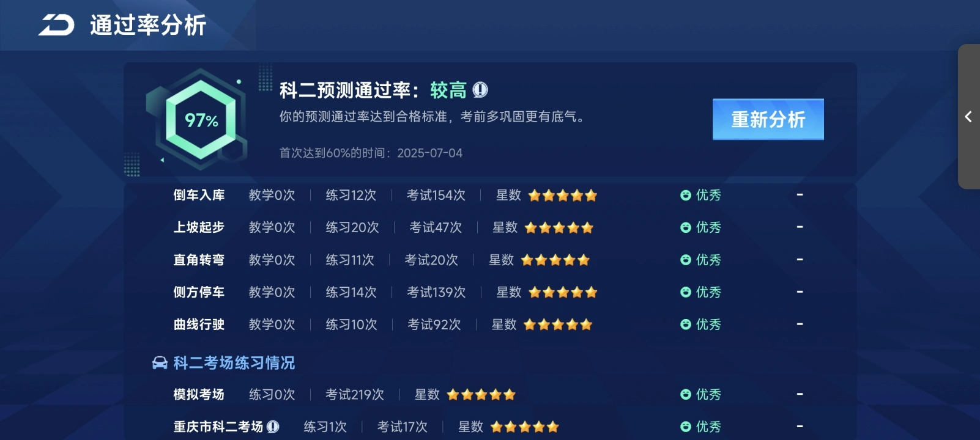980x440 pixels.
Task: Tap the info icon beside 重庆市科二考场
Action: (x=273, y=427)
